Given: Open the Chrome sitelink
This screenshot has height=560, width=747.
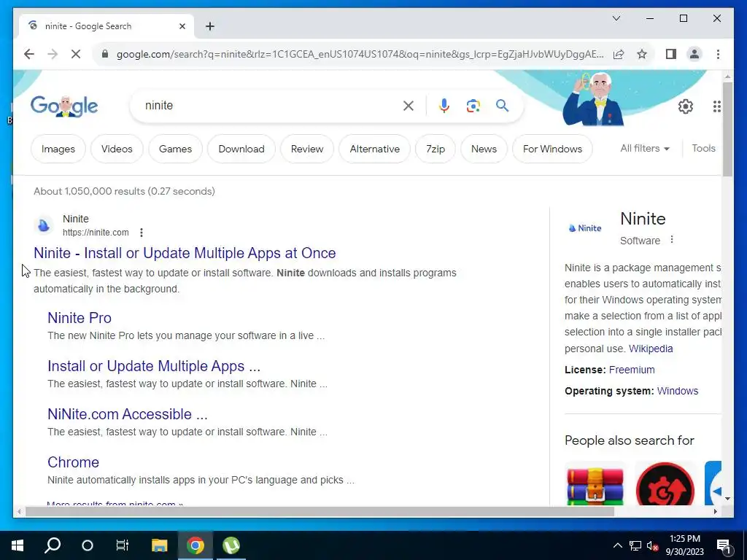Looking at the screenshot, I should pyautogui.click(x=74, y=462).
